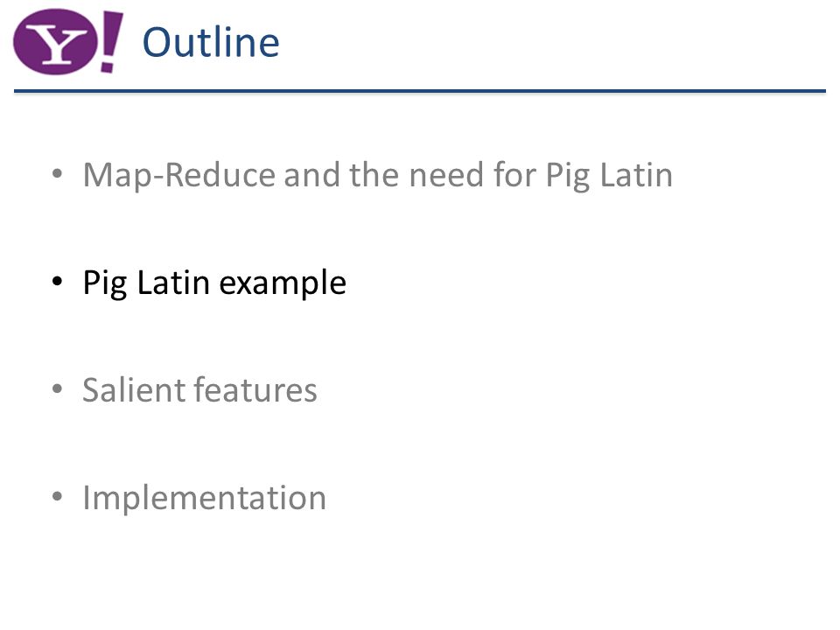840x630 pixels.
Task: Select the Outline slide title
Action: [211, 42]
